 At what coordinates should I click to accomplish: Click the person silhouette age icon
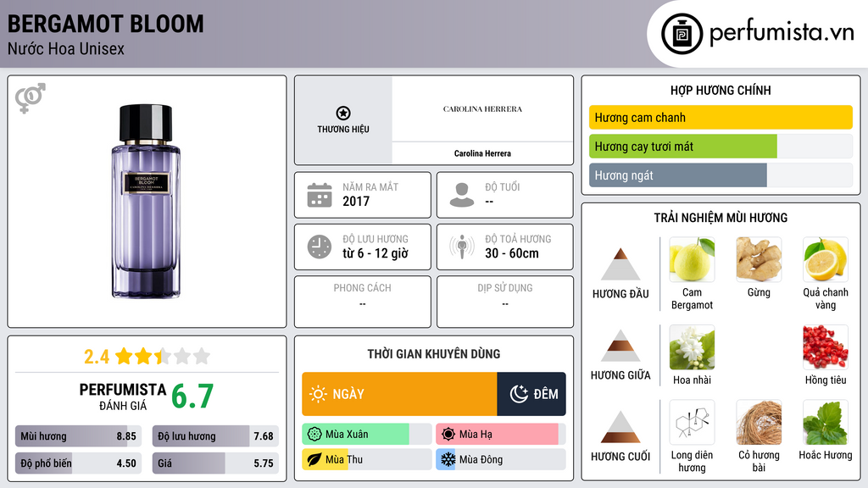(x=461, y=195)
